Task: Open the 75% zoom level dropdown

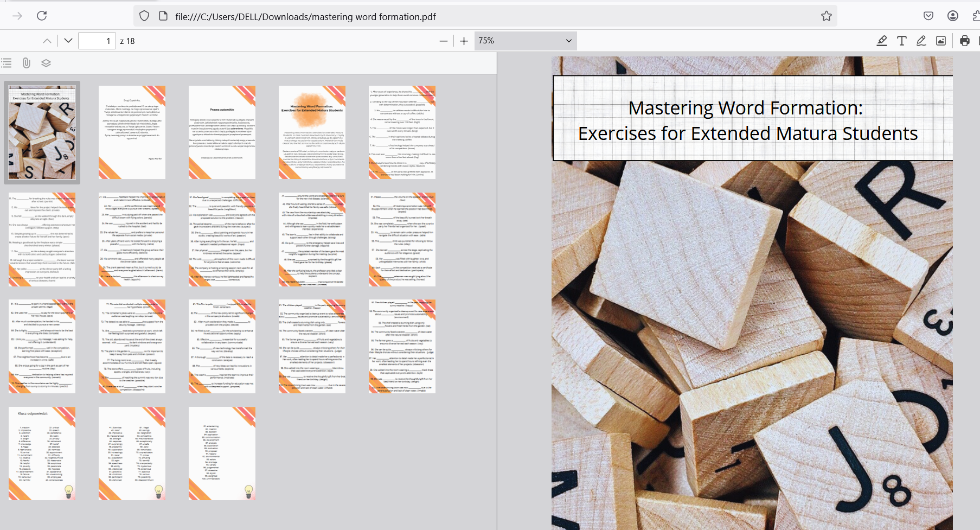Action: (524, 41)
